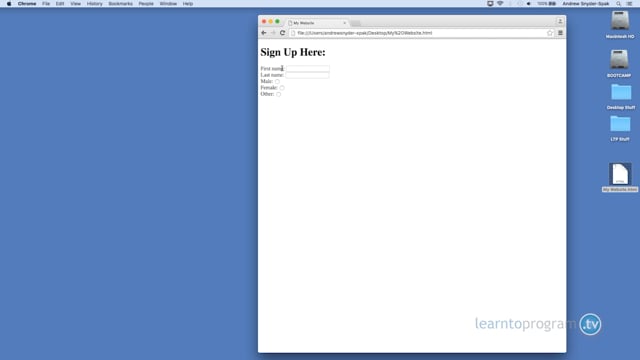This screenshot has height=360, width=640.
Task: Click the Chrome back arrow button
Action: (264, 33)
